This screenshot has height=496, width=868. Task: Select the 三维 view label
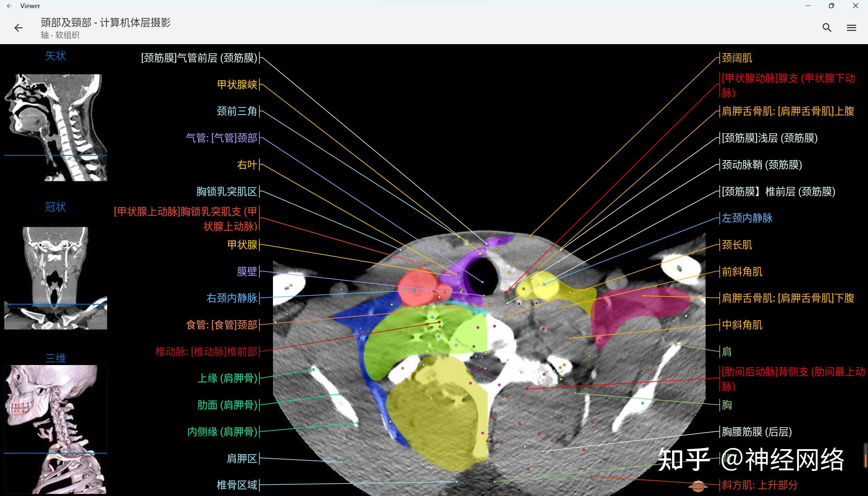tap(56, 358)
